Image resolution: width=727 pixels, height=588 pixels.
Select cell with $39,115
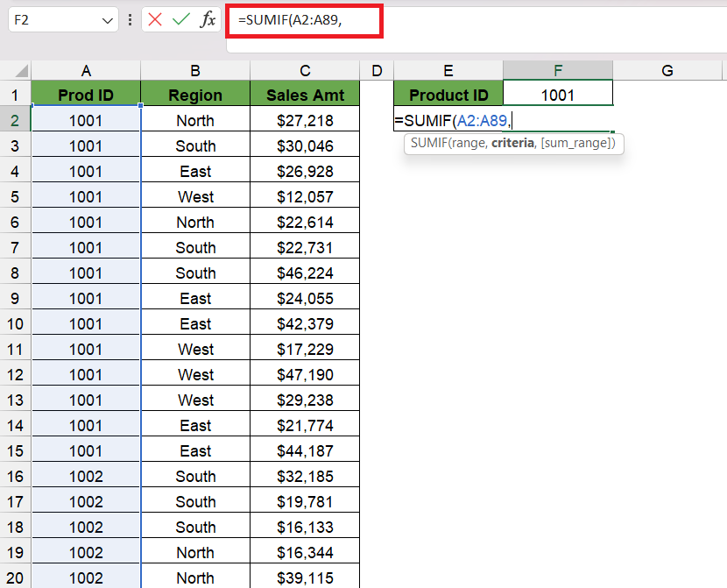click(x=305, y=577)
